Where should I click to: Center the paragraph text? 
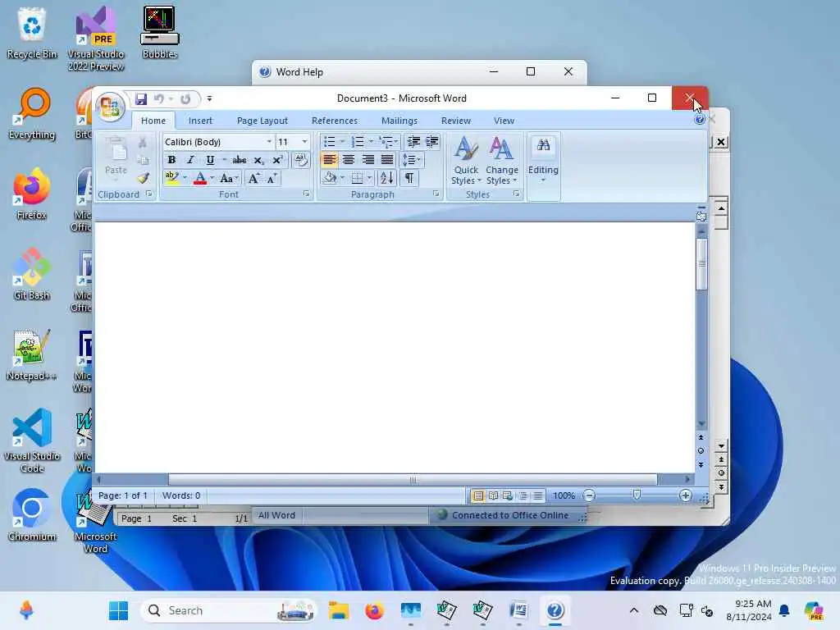[x=348, y=160]
